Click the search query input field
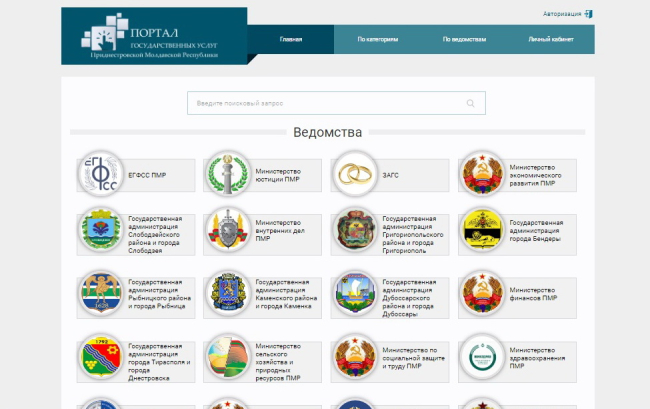Screen dimensions: 650x409 pyautogui.click(x=325, y=103)
